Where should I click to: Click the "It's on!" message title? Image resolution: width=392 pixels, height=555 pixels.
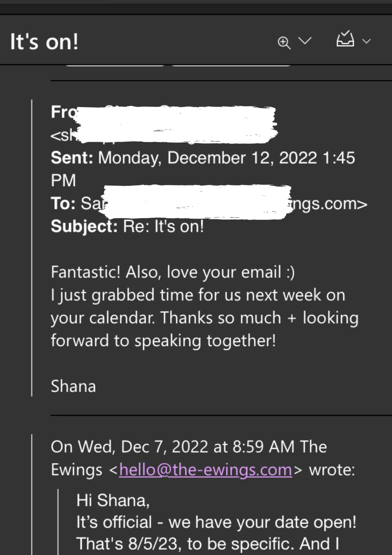(44, 42)
